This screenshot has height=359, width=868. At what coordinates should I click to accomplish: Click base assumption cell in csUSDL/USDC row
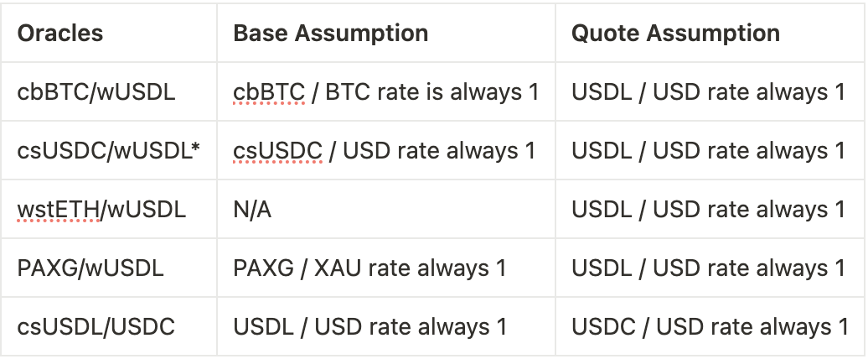point(369,327)
